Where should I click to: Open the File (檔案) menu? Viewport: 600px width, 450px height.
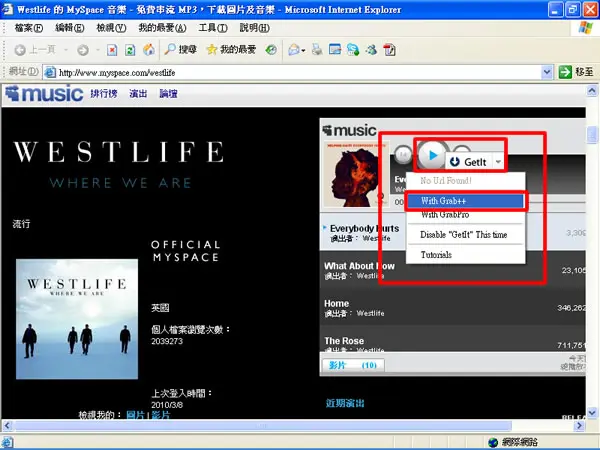pos(28,28)
